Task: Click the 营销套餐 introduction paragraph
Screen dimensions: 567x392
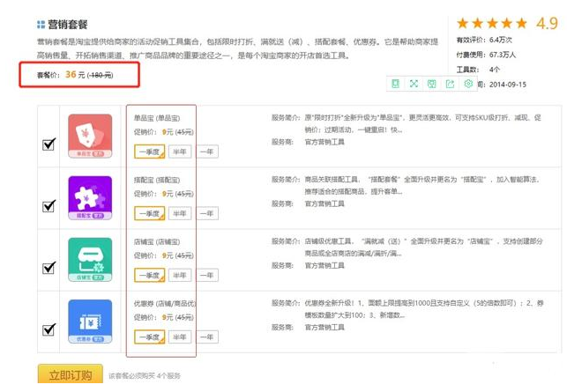Action: click(237, 48)
